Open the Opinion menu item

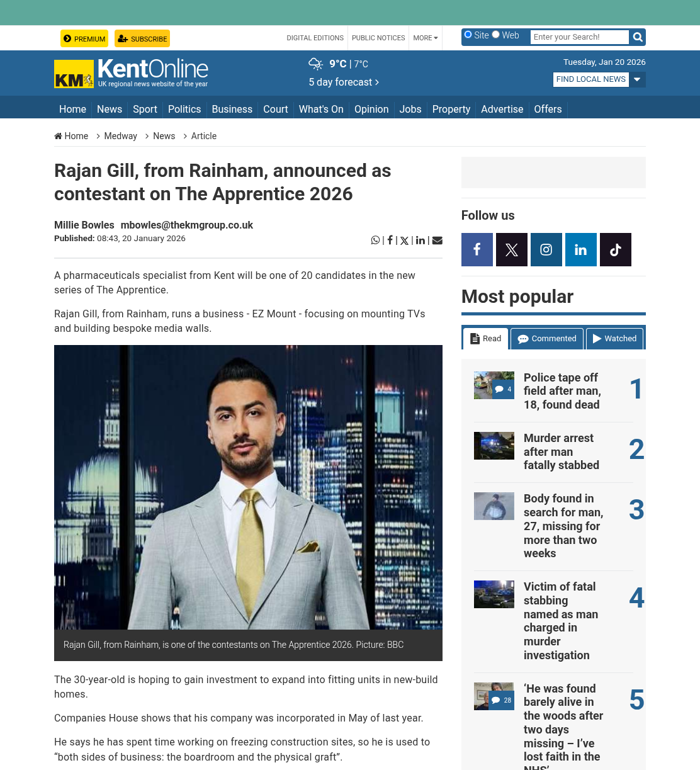pyautogui.click(x=371, y=109)
